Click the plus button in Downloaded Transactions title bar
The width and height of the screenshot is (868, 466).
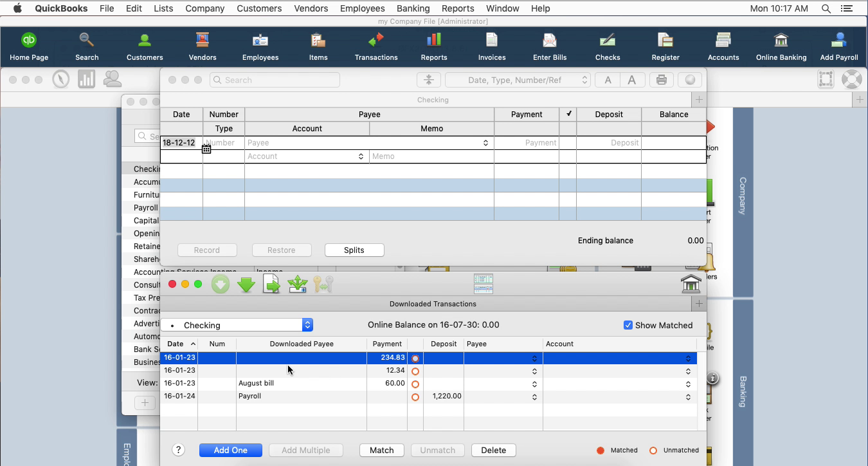click(699, 303)
